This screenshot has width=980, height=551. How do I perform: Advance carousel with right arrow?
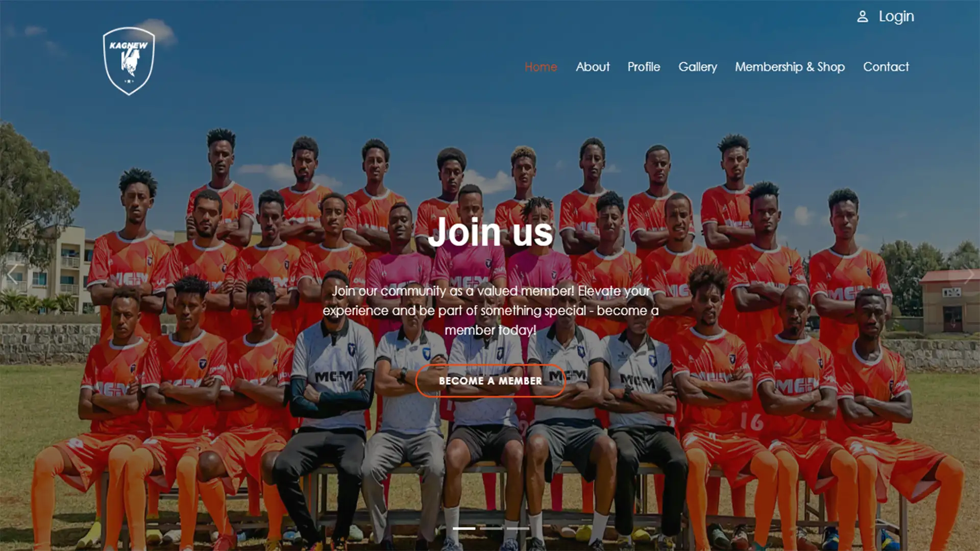point(968,275)
